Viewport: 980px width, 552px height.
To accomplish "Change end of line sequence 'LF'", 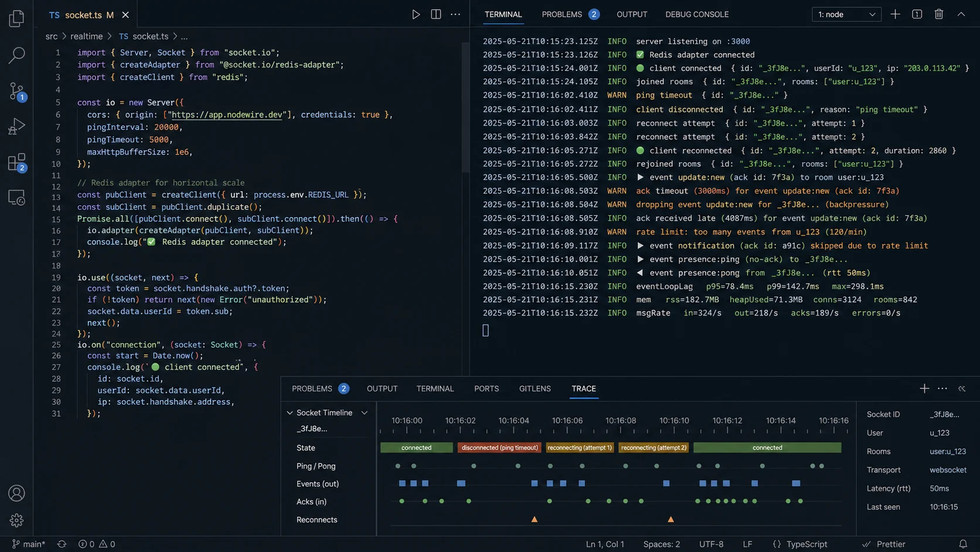I will (x=747, y=544).
